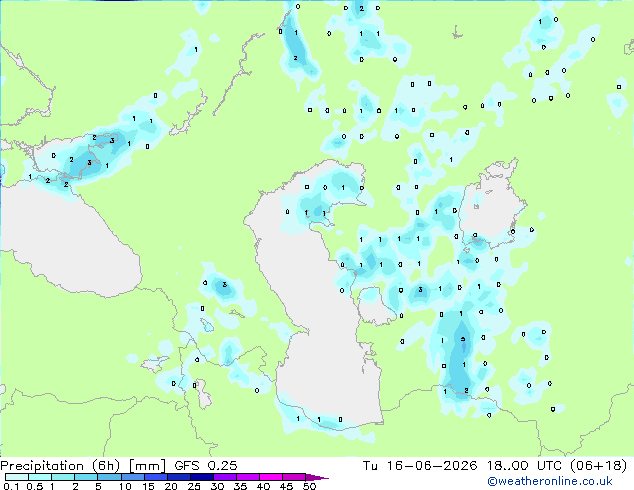This screenshot has height=490, width=634.
Task: Select the 20–25 mm dark blue swatch
Action: [179, 477]
